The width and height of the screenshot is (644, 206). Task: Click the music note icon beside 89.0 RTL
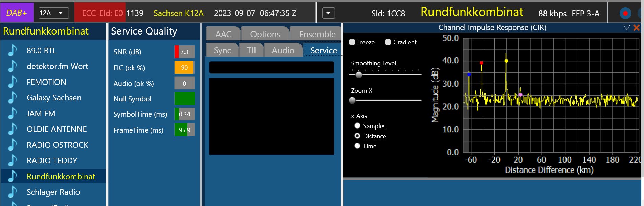point(13,51)
